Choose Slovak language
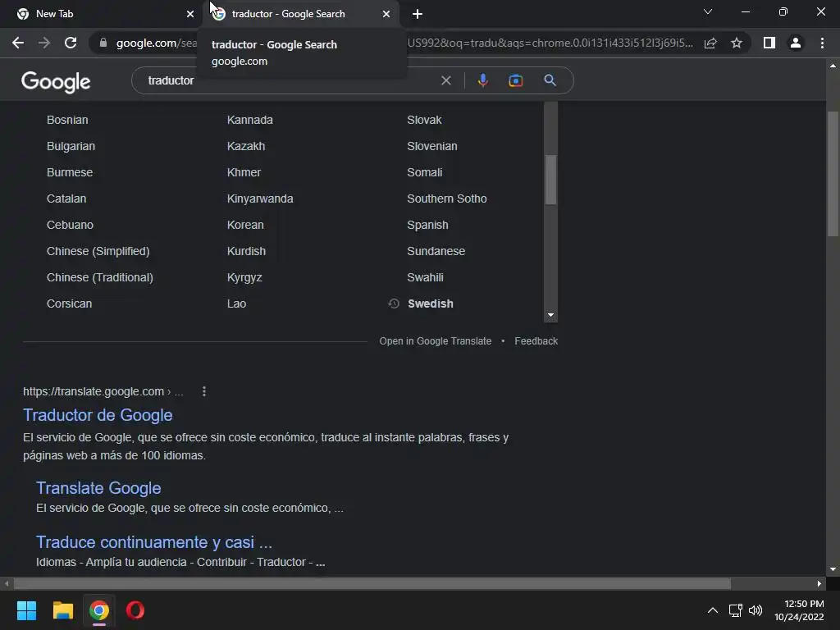 [x=424, y=120]
